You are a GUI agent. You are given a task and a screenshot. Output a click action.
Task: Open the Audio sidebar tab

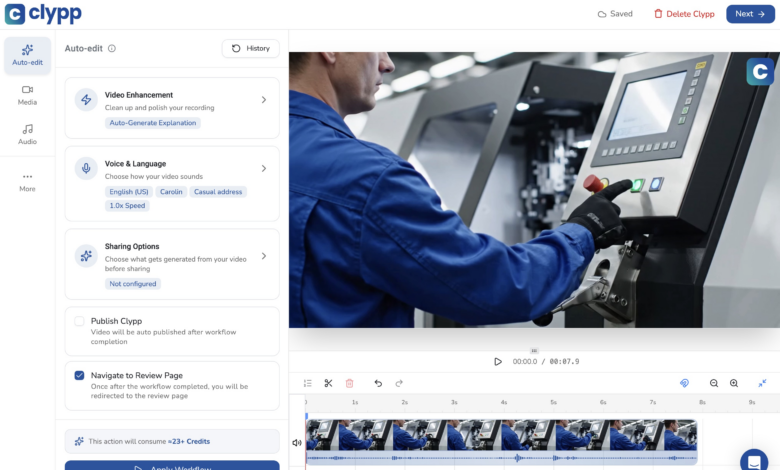(27, 135)
